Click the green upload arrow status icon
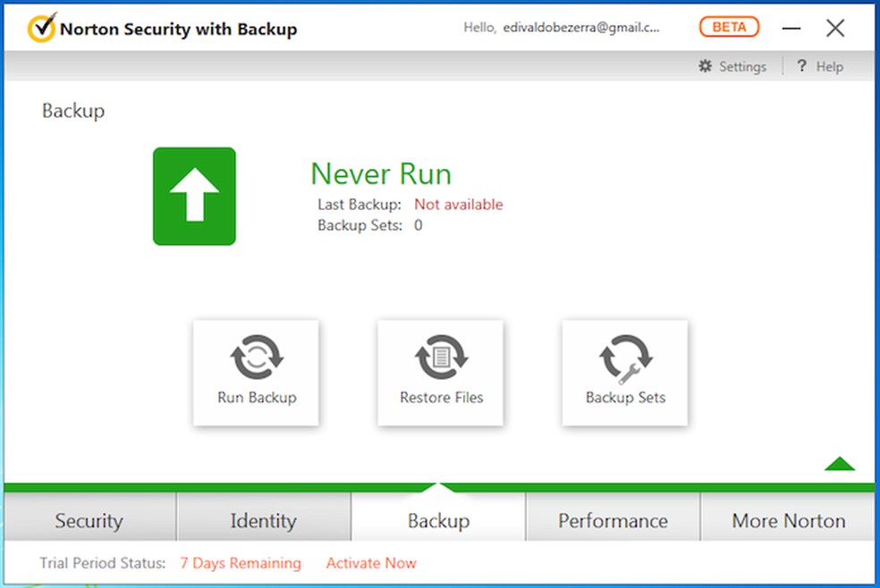 194,196
